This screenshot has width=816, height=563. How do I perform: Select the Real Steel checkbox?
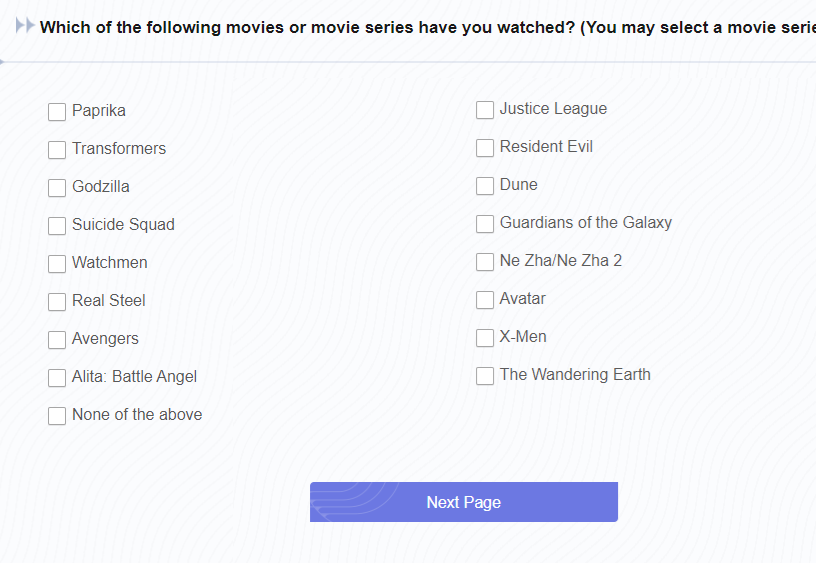(57, 302)
